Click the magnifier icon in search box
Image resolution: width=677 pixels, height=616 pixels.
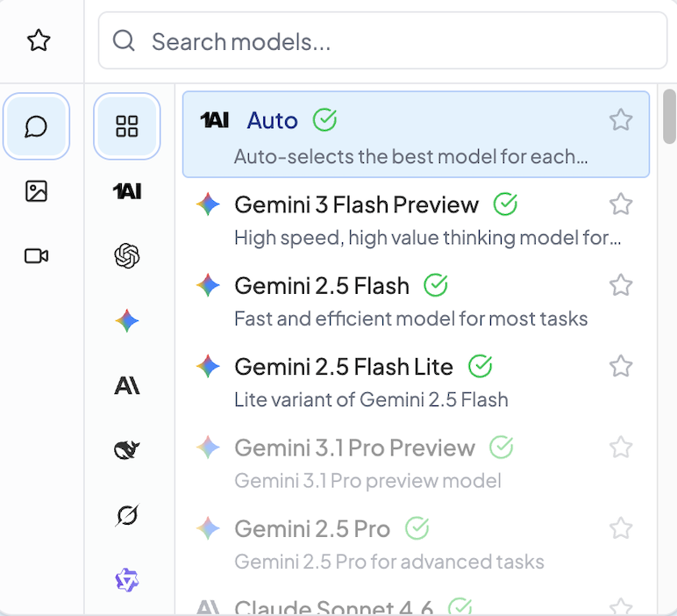124,41
